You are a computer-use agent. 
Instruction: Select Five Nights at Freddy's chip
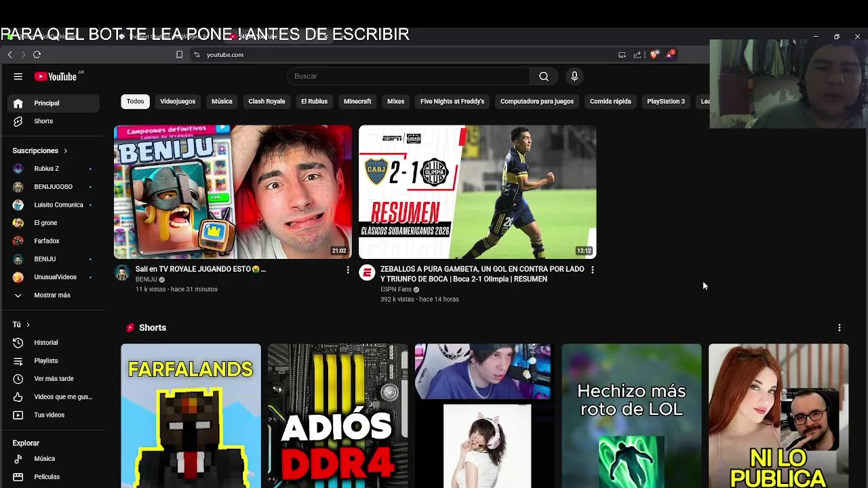tap(452, 102)
